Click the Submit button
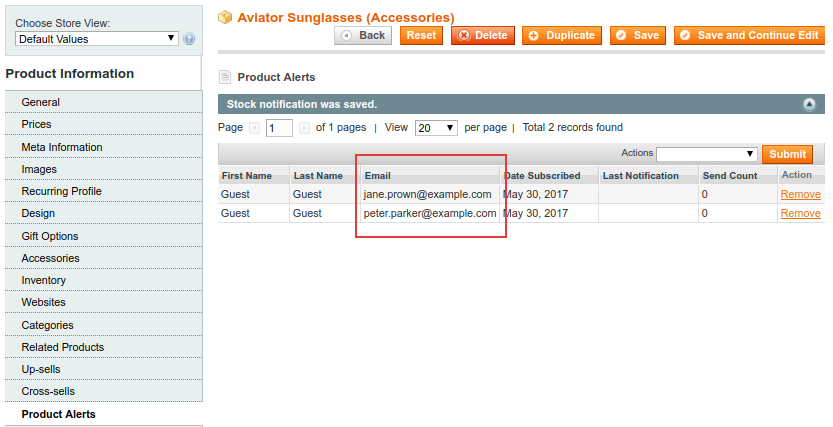The image size is (833, 427). pyautogui.click(x=787, y=154)
